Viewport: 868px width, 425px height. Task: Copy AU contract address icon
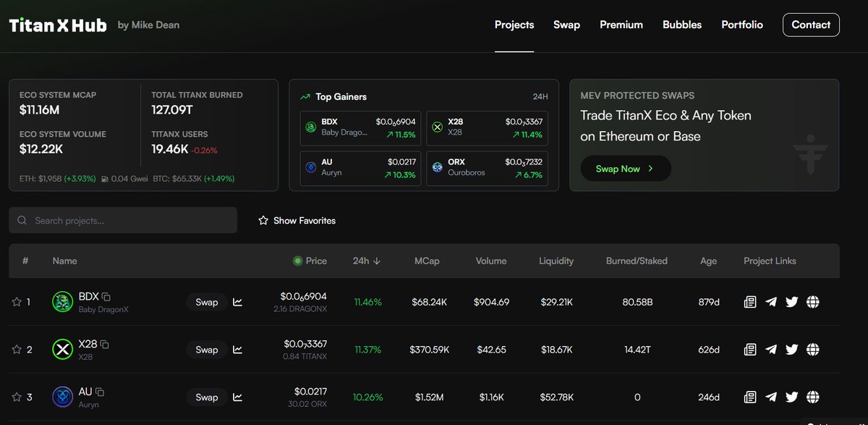click(100, 392)
